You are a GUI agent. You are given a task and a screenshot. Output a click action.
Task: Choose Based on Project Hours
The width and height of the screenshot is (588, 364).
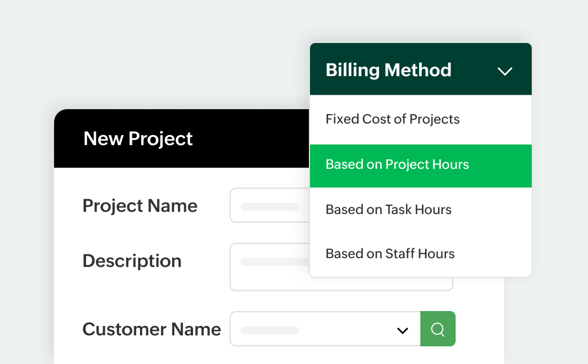click(x=397, y=164)
